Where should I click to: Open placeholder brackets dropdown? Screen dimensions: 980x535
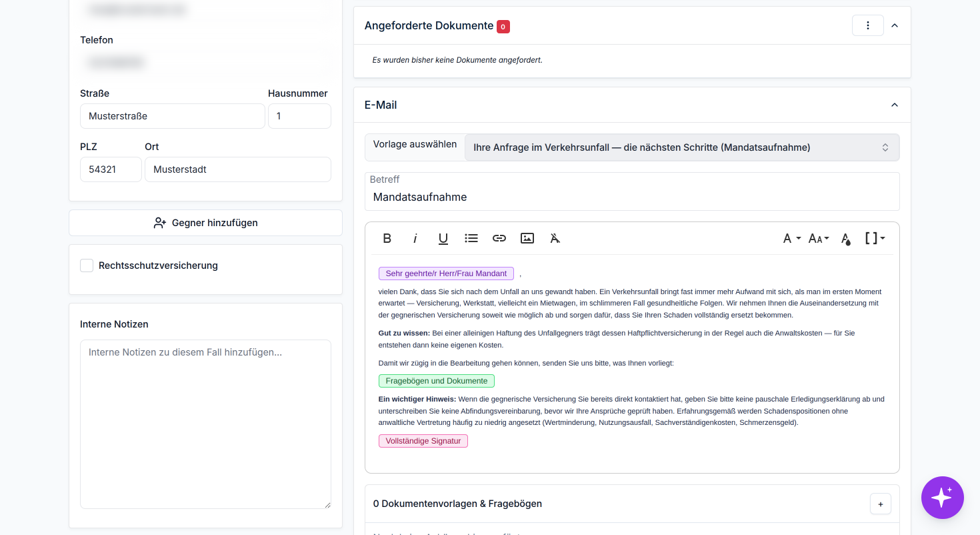[875, 238]
